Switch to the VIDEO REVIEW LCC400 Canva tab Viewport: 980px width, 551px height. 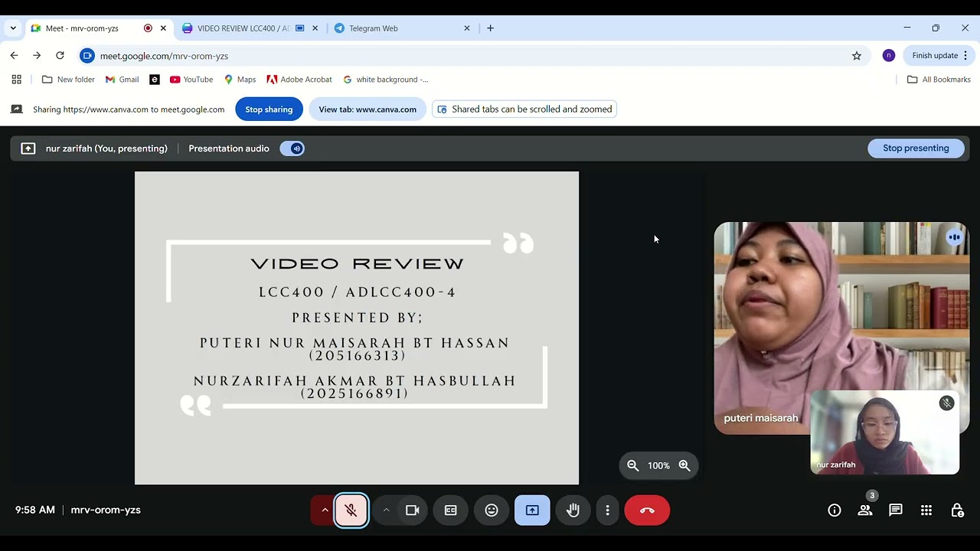click(x=251, y=28)
